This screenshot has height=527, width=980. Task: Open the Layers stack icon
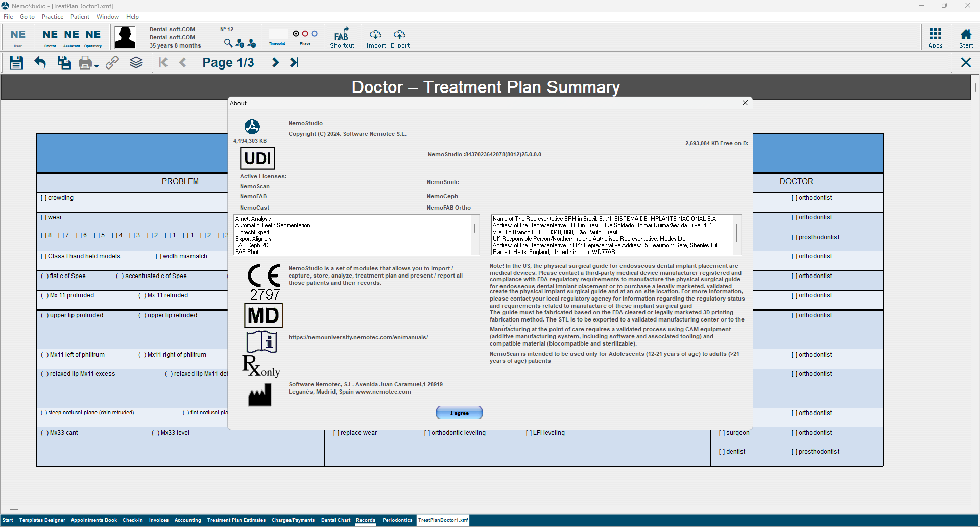(136, 63)
